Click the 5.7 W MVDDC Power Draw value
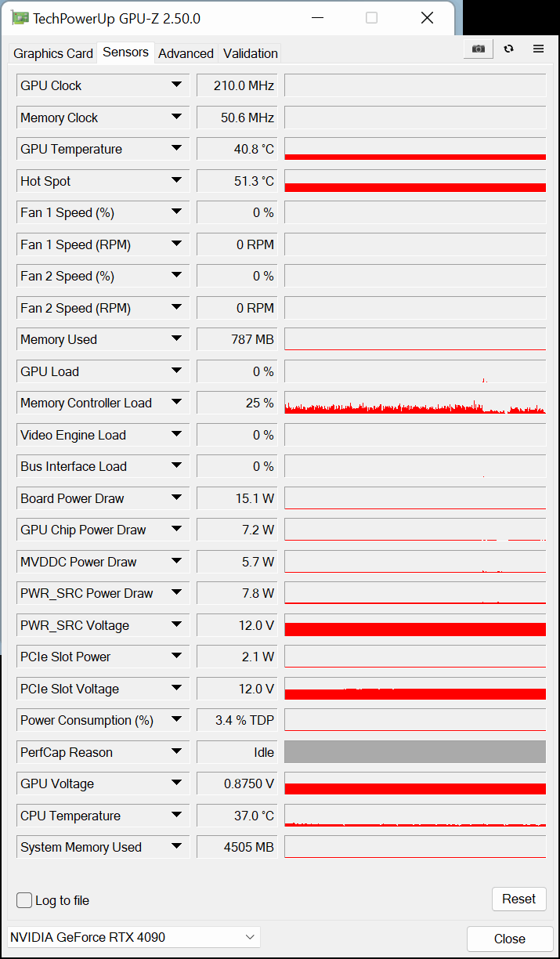Image resolution: width=560 pixels, height=959 pixels. tap(237, 562)
